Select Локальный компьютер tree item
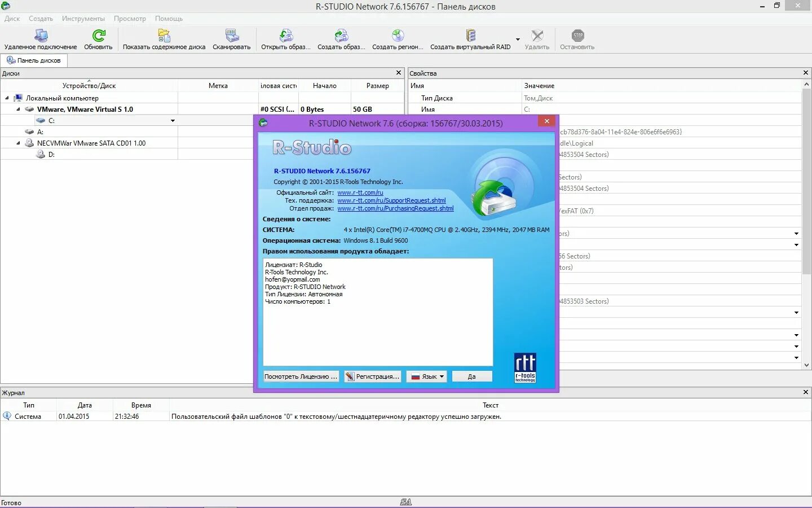Screen dimensions: 812x508 coord(62,98)
